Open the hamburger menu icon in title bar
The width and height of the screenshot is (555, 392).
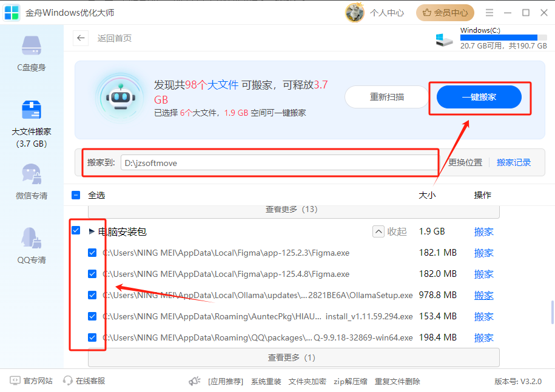489,13
